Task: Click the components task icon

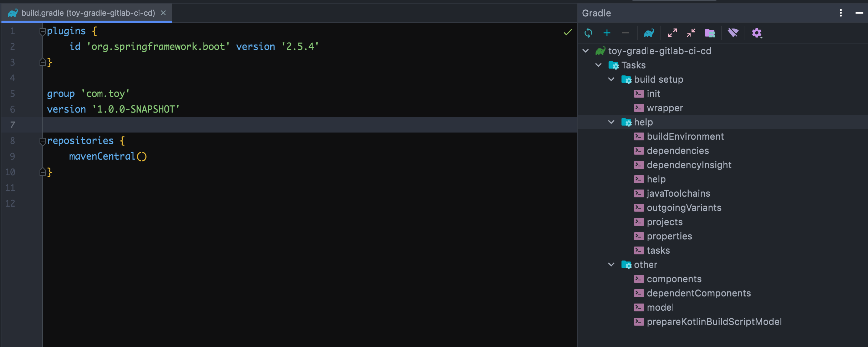Action: pos(639,279)
